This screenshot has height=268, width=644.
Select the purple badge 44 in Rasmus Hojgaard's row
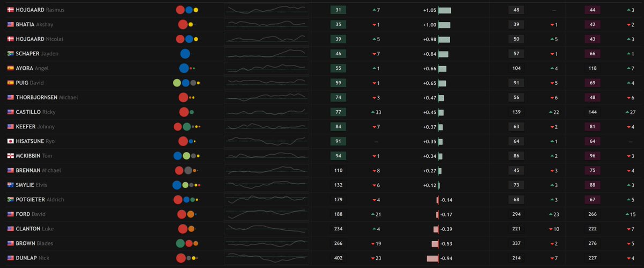pos(593,10)
